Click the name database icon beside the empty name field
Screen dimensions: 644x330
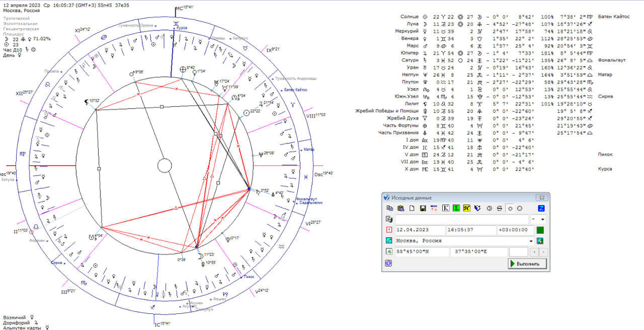click(x=389, y=219)
